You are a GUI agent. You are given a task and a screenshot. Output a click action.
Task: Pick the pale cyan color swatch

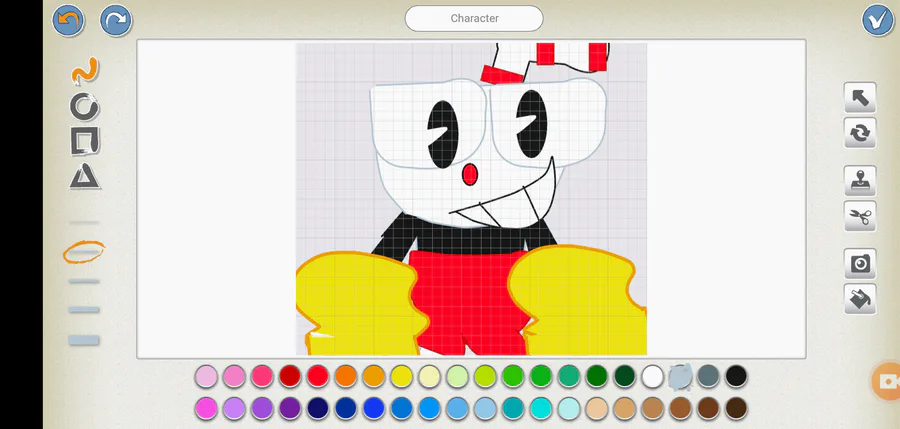[x=569, y=408]
